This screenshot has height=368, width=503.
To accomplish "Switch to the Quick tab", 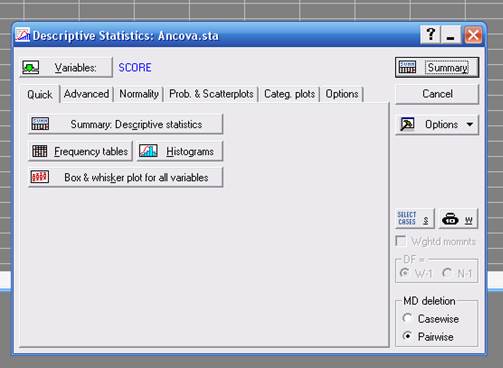I will tap(40, 95).
